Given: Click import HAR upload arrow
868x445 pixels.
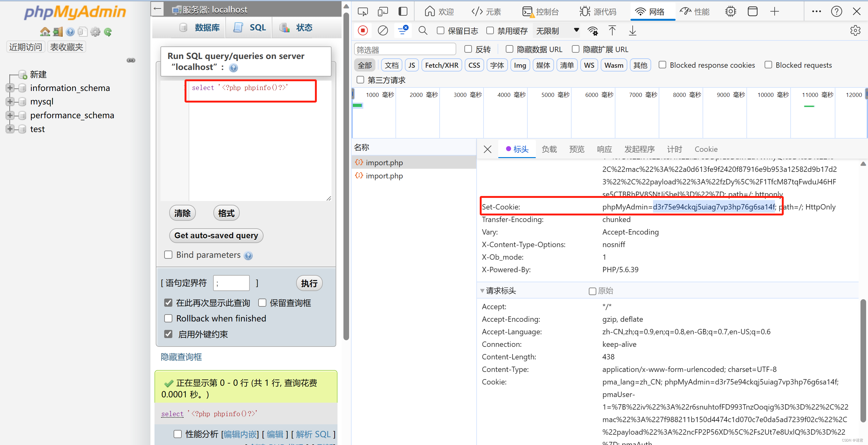Looking at the screenshot, I should [612, 31].
